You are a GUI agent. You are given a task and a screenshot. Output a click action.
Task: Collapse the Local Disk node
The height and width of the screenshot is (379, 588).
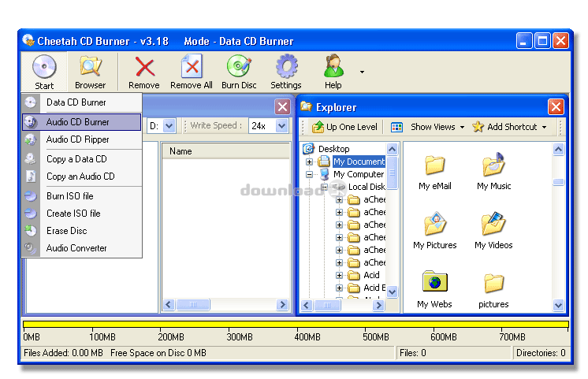(325, 187)
